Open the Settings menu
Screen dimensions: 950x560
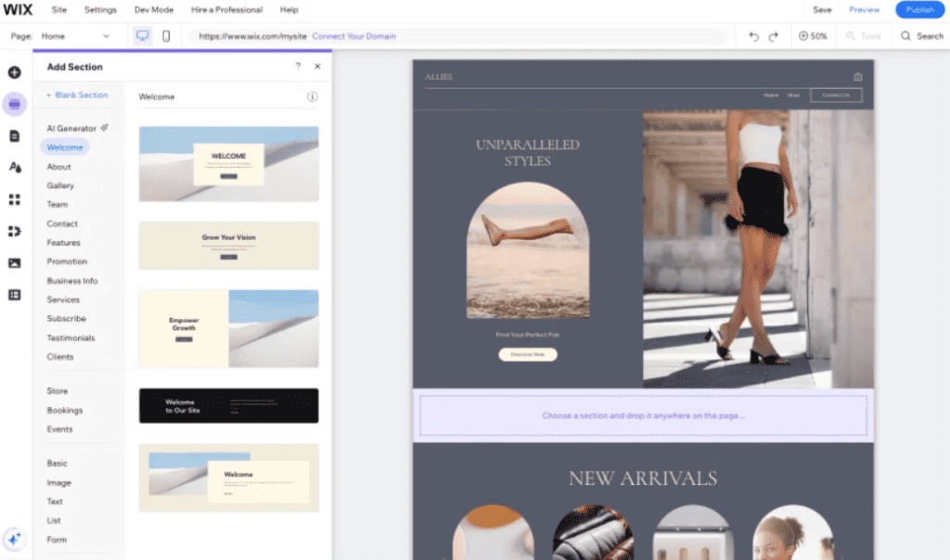pyautogui.click(x=100, y=9)
